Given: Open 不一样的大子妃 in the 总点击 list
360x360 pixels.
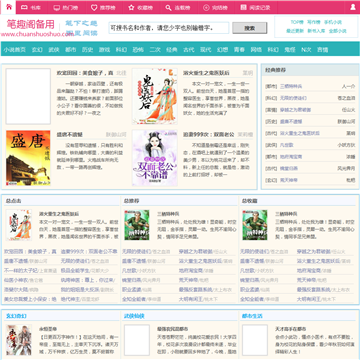Looking at the screenshot, I should [21, 270].
